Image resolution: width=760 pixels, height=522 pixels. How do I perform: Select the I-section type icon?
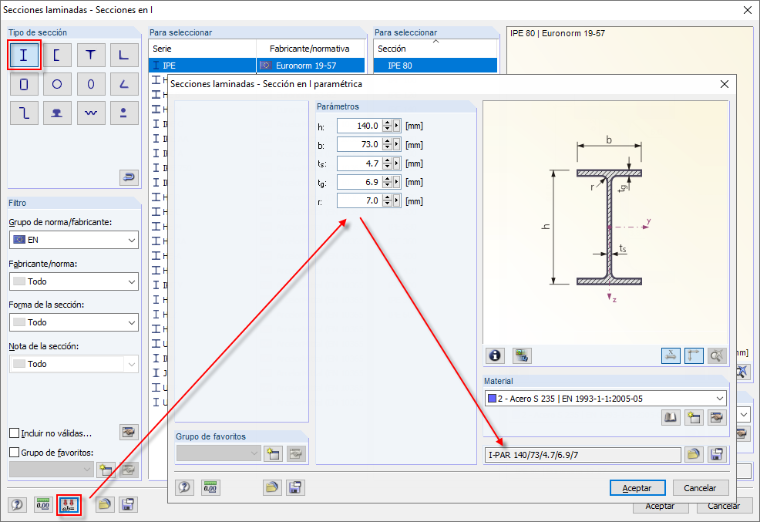tap(24, 55)
